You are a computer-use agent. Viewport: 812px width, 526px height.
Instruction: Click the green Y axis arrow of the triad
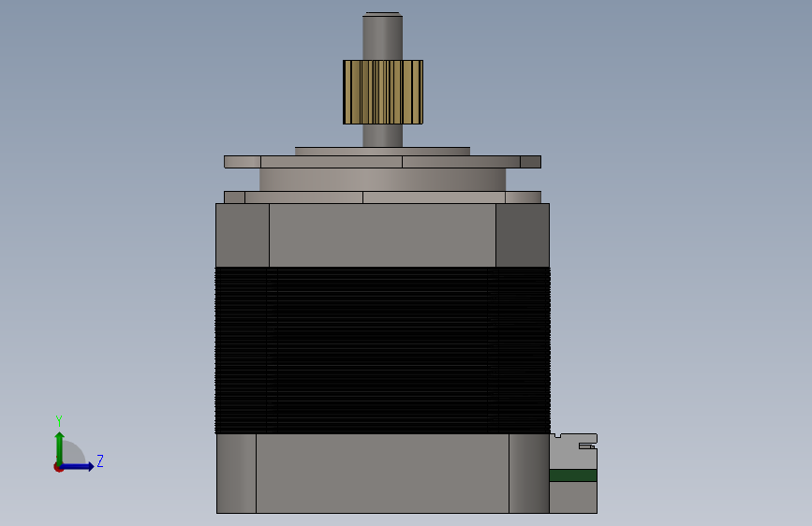[60, 447]
